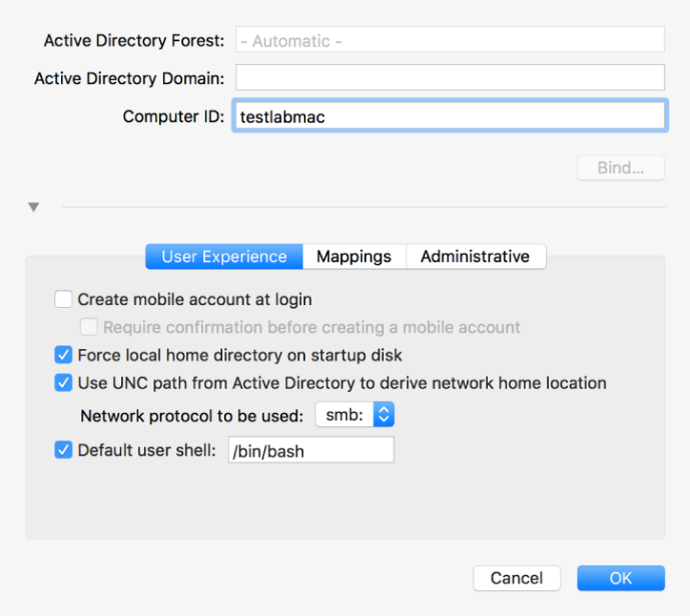The image size is (690, 616).
Task: Enable Create mobile account at login
Action: (x=64, y=299)
